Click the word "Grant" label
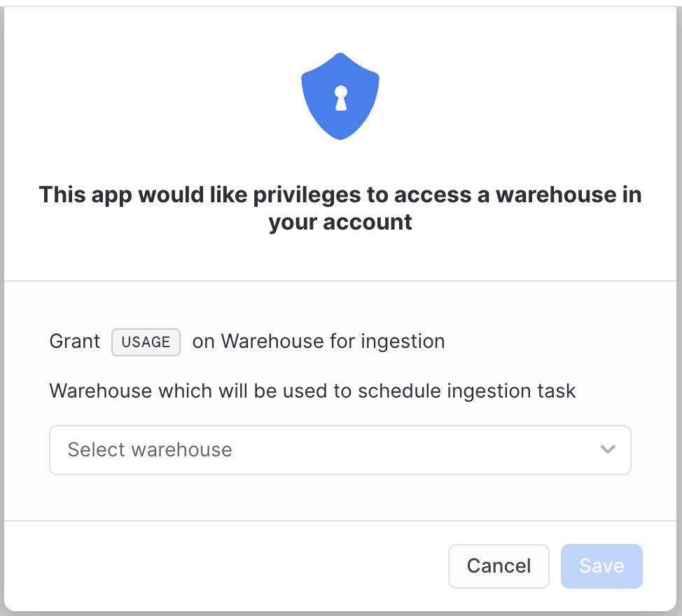Image resolution: width=682 pixels, height=616 pixels. [75, 342]
